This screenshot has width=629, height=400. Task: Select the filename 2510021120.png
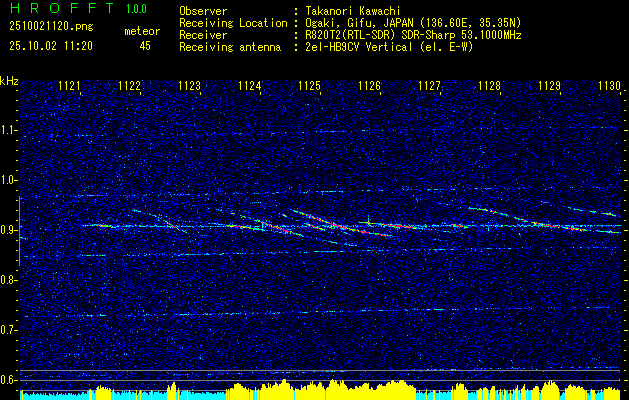(51, 27)
